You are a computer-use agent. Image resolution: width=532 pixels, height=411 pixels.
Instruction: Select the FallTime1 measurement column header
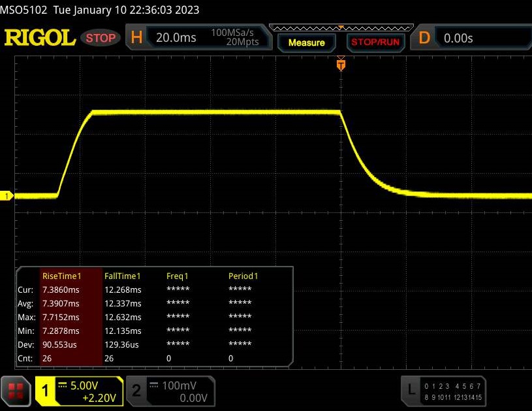(122, 276)
